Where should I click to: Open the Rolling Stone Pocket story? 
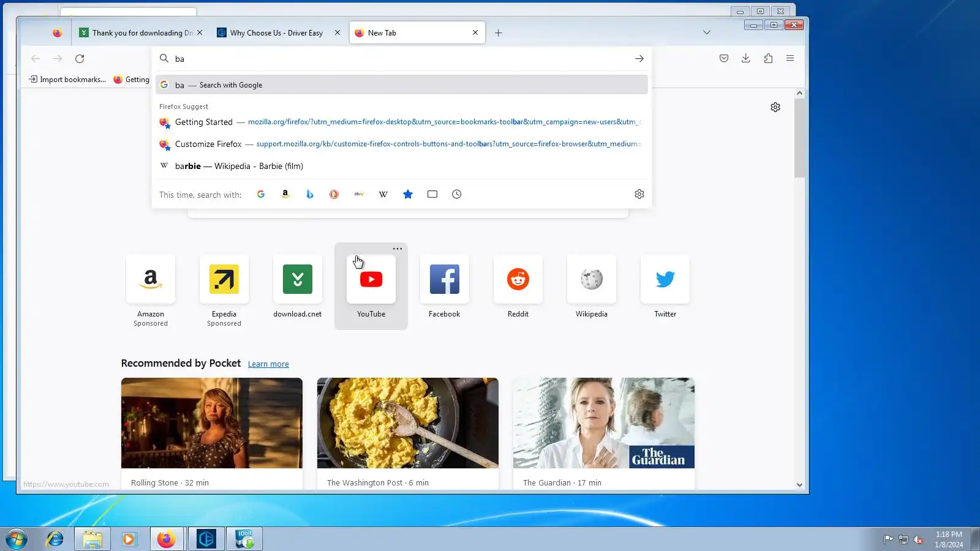click(212, 433)
